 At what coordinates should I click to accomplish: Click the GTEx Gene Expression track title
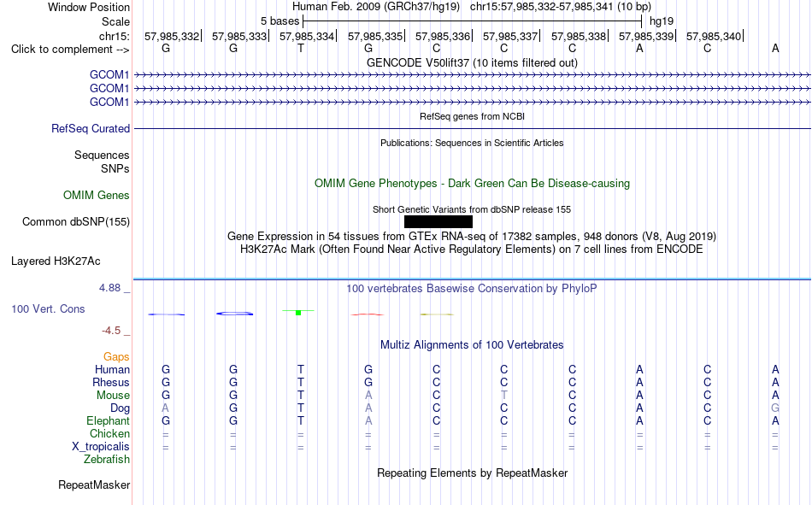coord(472,236)
